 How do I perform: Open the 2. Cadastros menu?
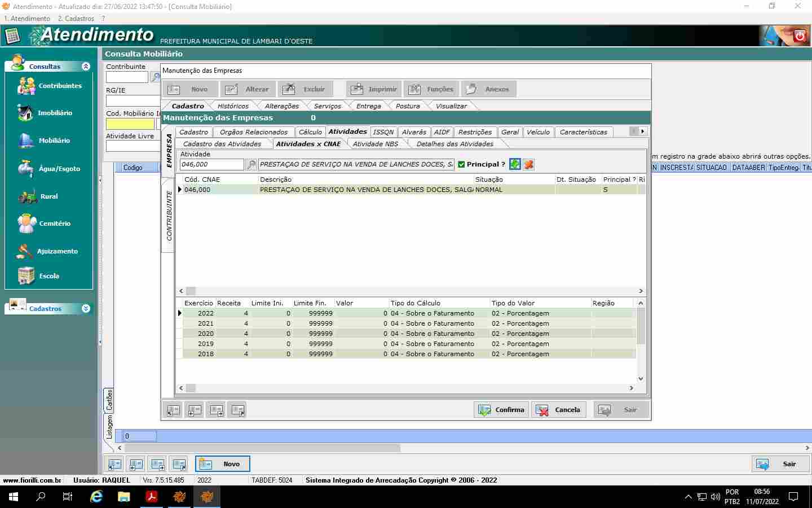[76, 19]
